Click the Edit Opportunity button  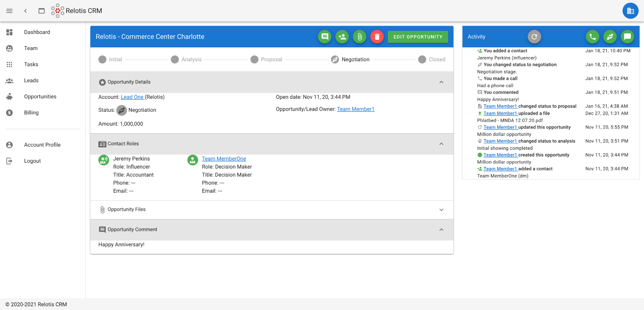click(418, 37)
